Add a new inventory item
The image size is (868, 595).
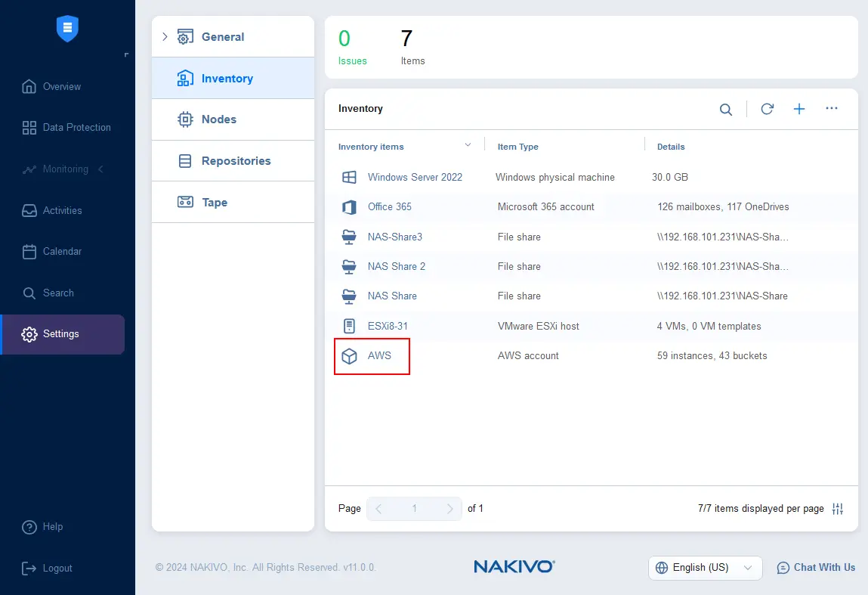point(798,109)
